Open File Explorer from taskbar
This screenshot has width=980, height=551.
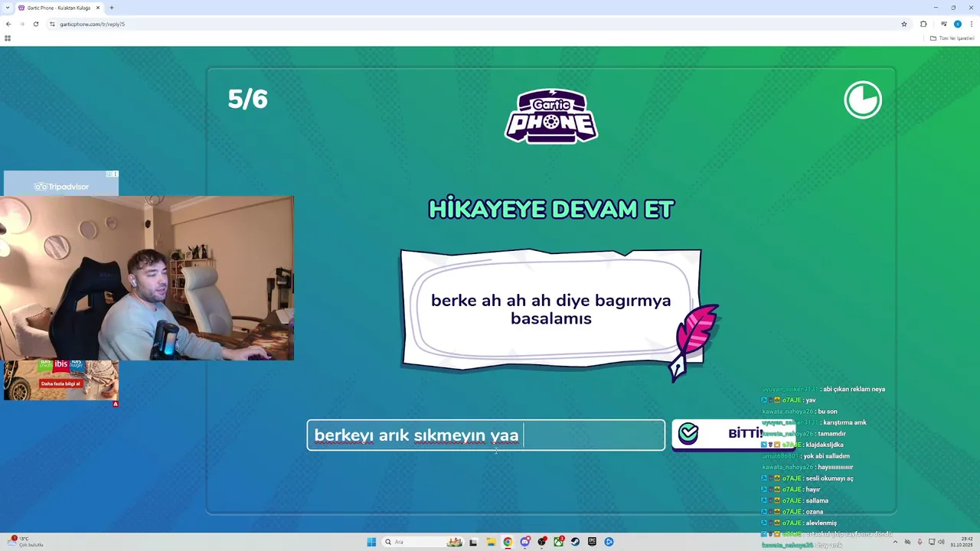(x=491, y=542)
